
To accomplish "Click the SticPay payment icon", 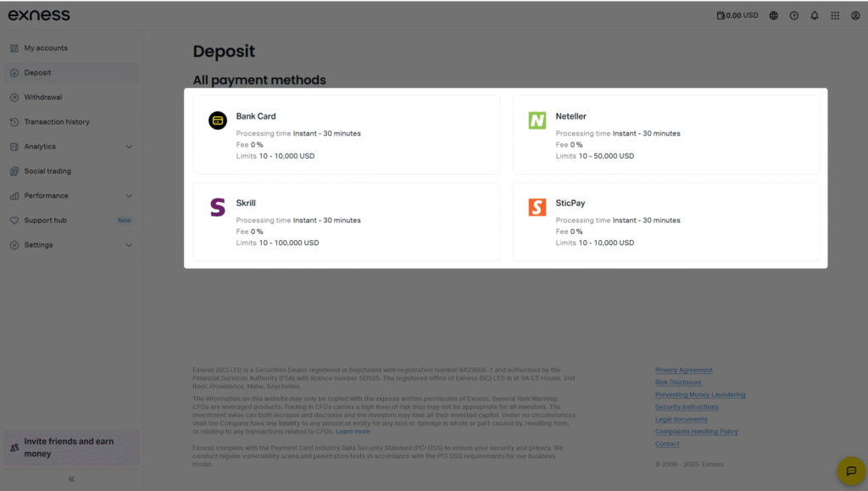I will 537,207.
